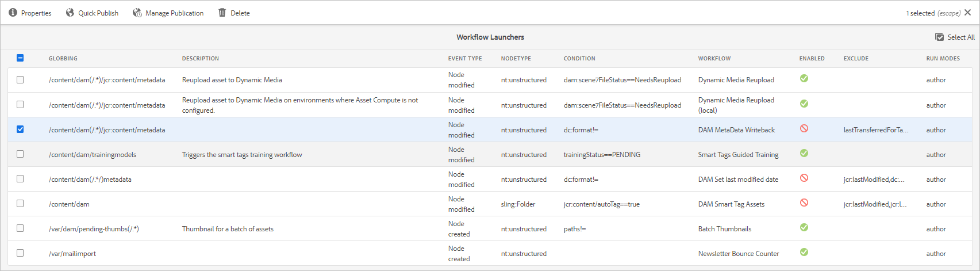Click the Quick Publish globe icon

[x=70, y=13]
